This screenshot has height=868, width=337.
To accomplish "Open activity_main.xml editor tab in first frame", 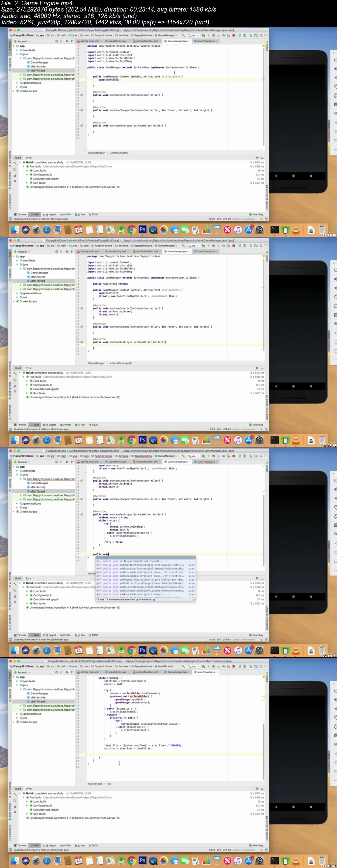I will click(89, 41).
